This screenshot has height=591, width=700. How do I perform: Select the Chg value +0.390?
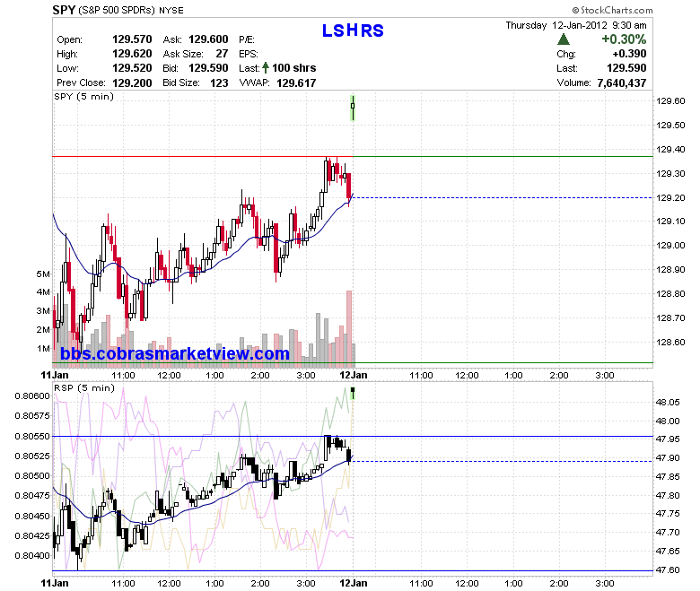pos(629,54)
